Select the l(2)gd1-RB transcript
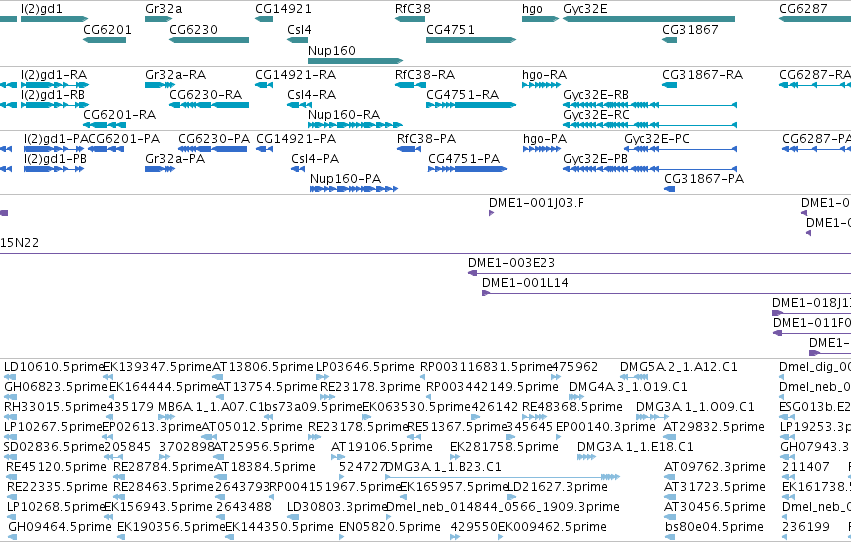This screenshot has height=542, width=851. 55,105
